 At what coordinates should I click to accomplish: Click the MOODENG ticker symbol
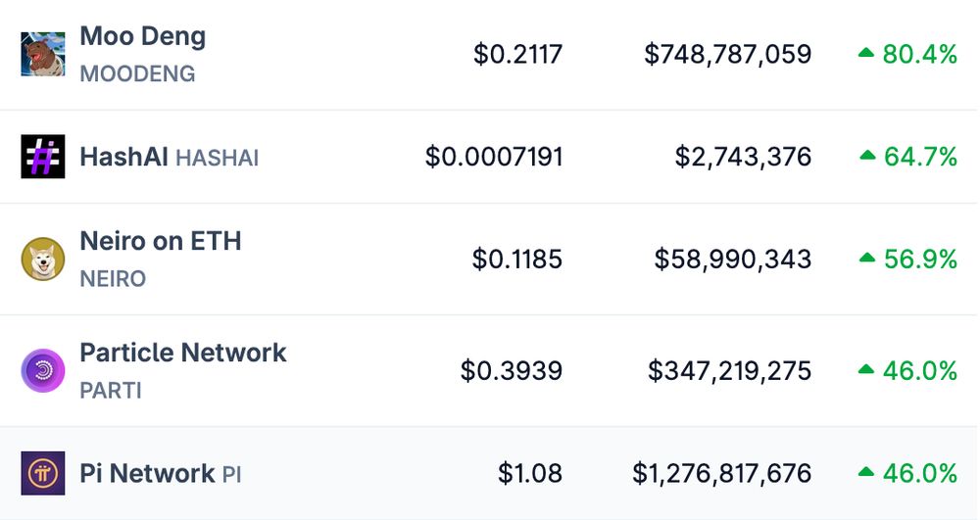(x=137, y=73)
